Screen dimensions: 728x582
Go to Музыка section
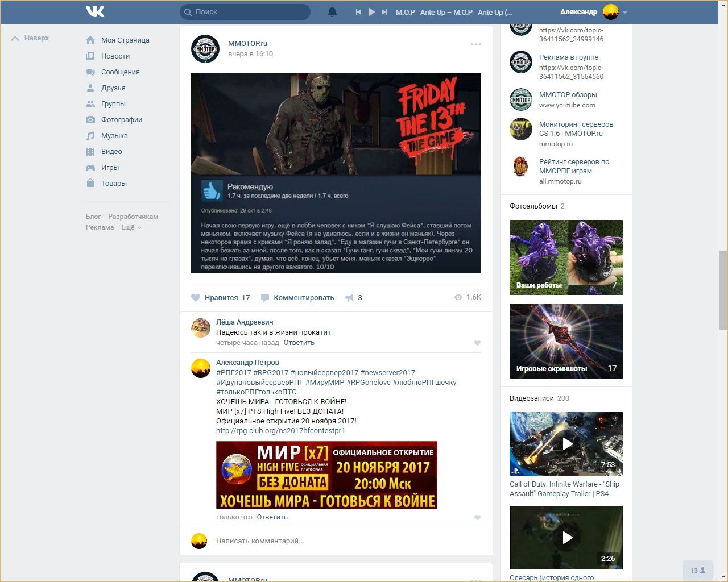coord(114,136)
